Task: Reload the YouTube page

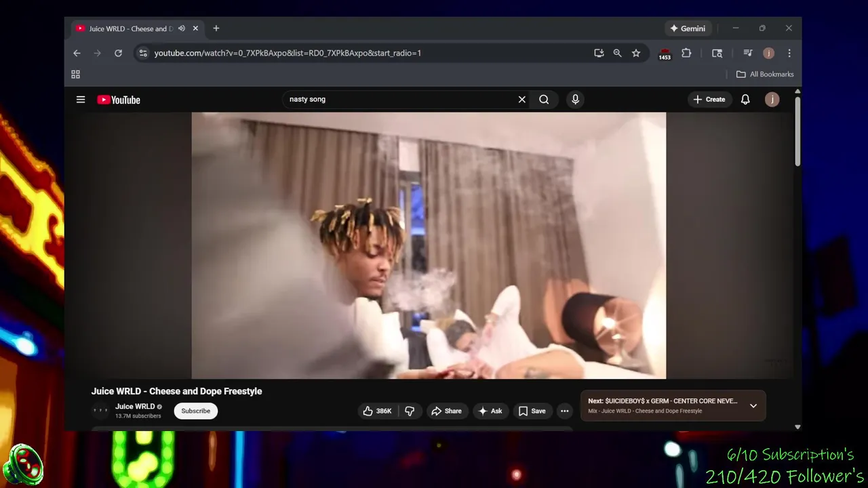Action: coord(118,53)
